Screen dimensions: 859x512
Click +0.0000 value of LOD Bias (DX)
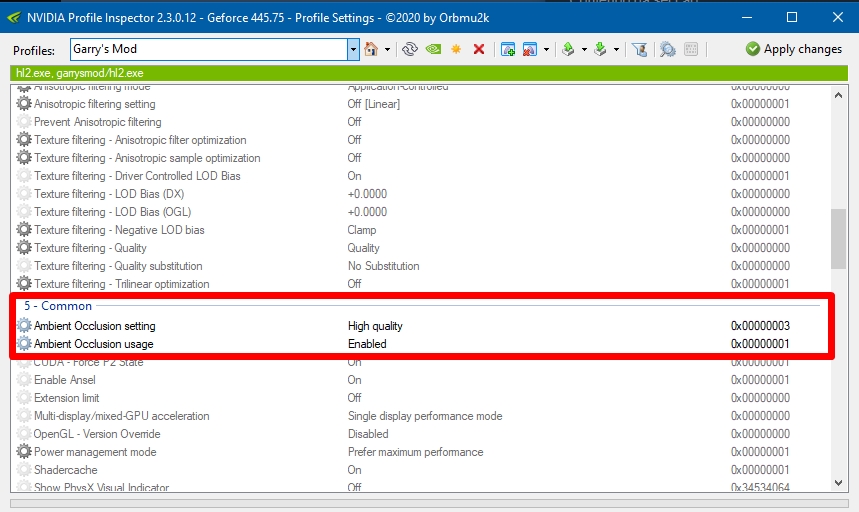tap(367, 194)
